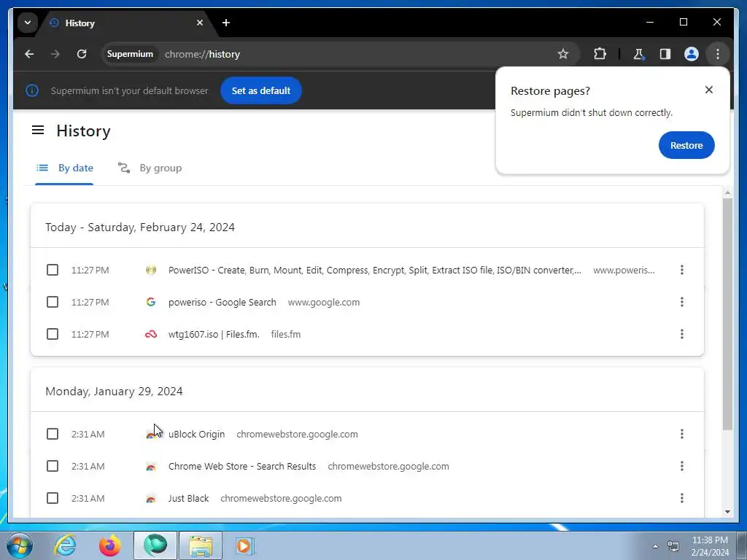Open the browser three-dot main menu
The width and height of the screenshot is (747, 560).
718,54
